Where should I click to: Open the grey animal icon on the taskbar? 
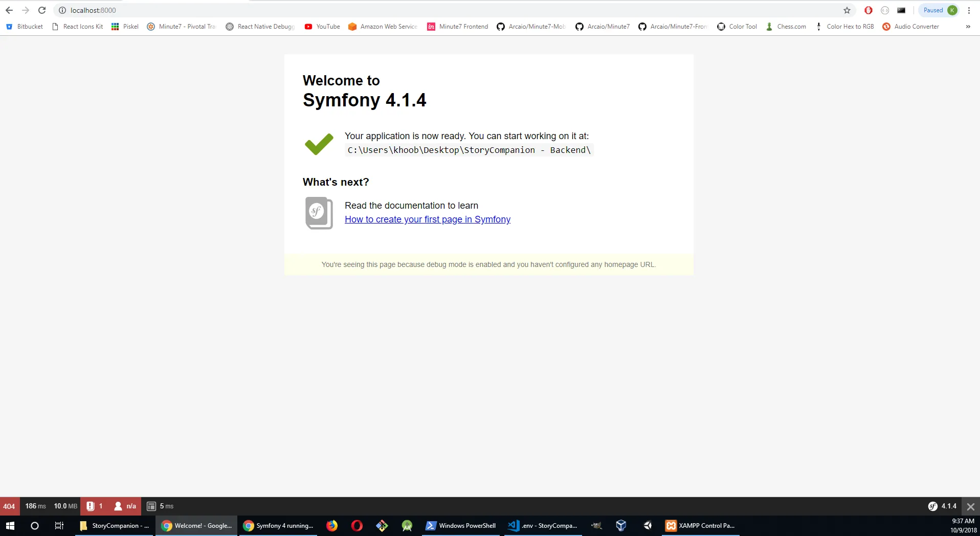tap(596, 526)
